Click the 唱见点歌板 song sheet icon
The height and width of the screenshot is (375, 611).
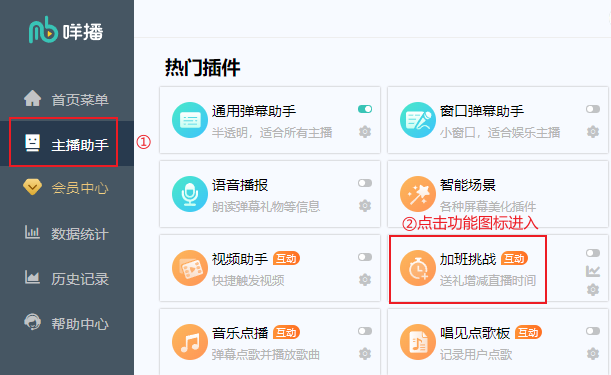(418, 342)
